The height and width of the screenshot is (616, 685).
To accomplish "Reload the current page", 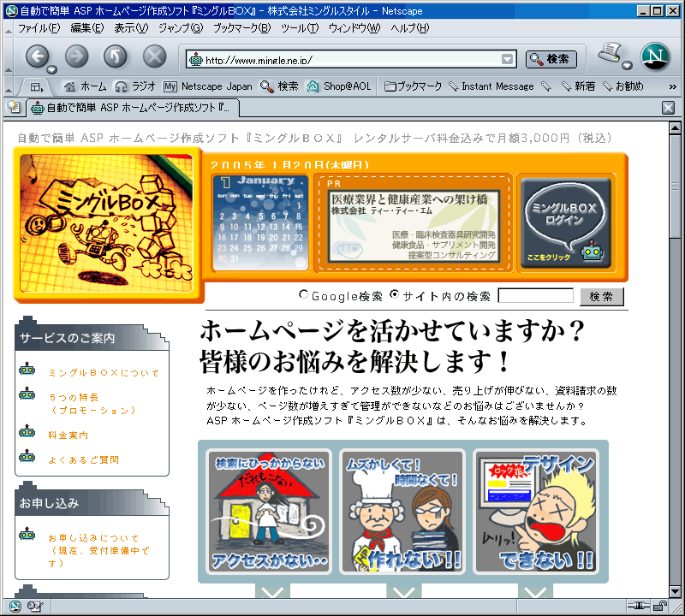I will pyautogui.click(x=116, y=56).
